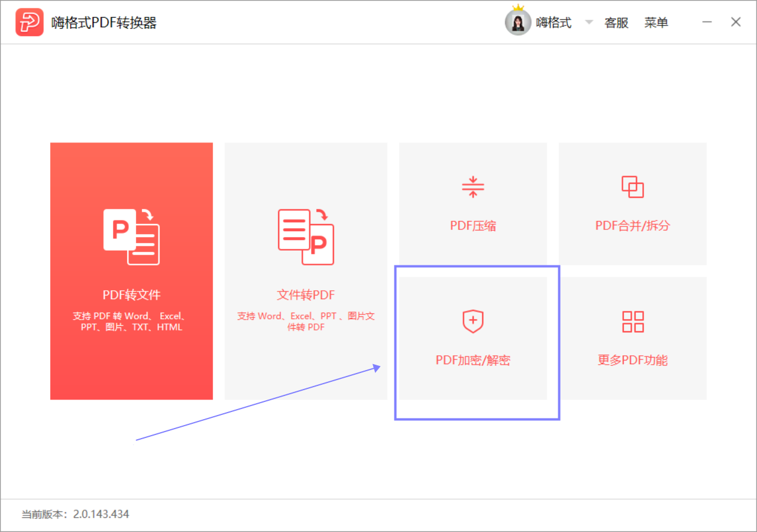Screen dimensions: 757x532
Task: Click the PDF合并/拆分 card
Action: tap(632, 203)
